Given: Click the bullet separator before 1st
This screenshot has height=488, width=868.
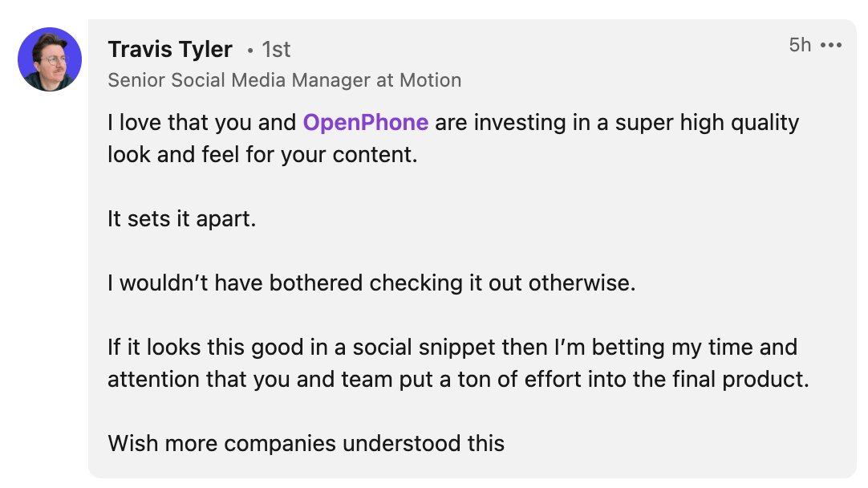Looking at the screenshot, I should point(250,51).
